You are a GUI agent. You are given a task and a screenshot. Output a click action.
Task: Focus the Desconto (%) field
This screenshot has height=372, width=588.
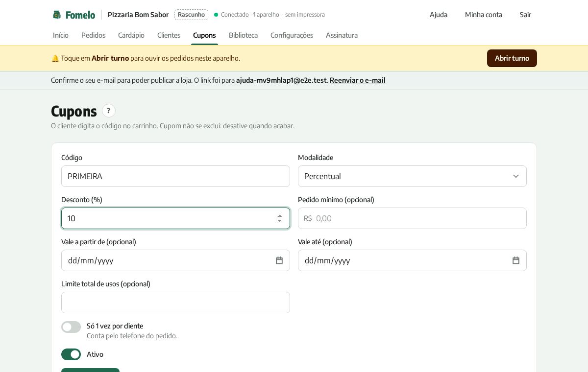click(x=175, y=218)
